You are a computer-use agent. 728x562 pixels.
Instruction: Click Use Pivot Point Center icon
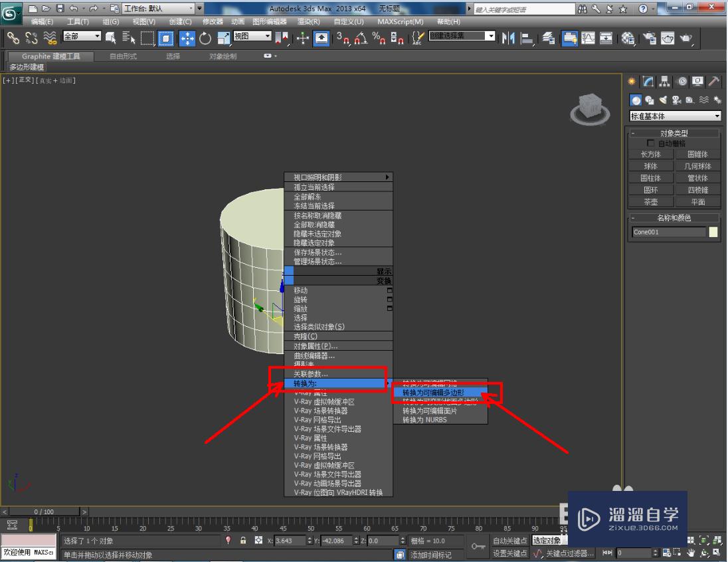tap(282, 38)
